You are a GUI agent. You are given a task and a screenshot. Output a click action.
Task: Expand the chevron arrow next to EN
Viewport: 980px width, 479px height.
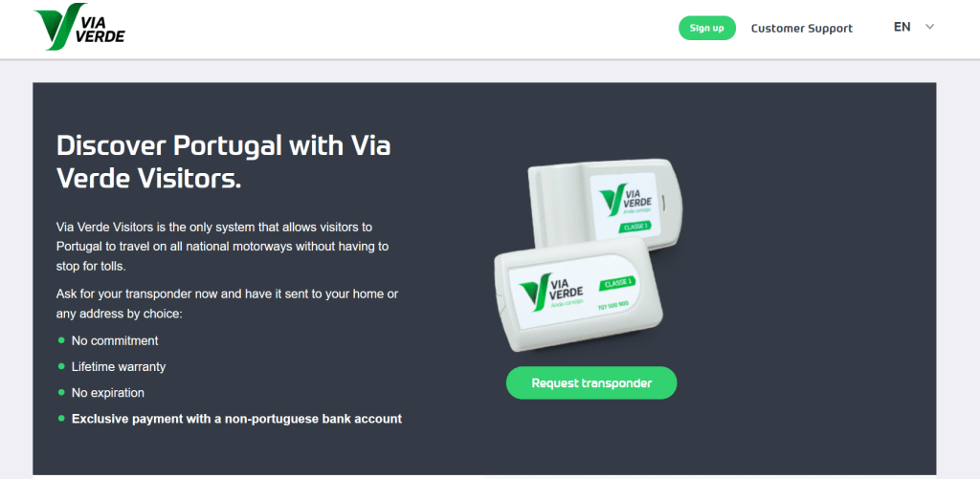point(929,27)
